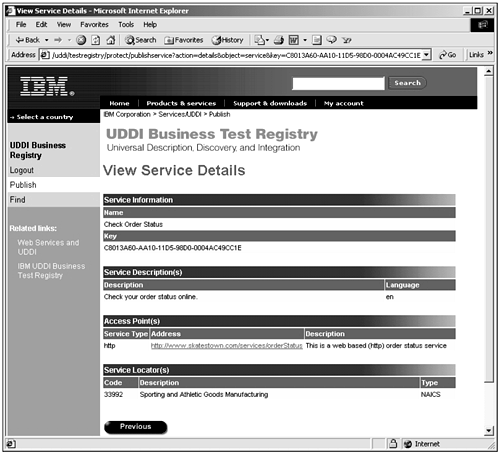
Task: Select Check your order status online description
Action: 151,297
